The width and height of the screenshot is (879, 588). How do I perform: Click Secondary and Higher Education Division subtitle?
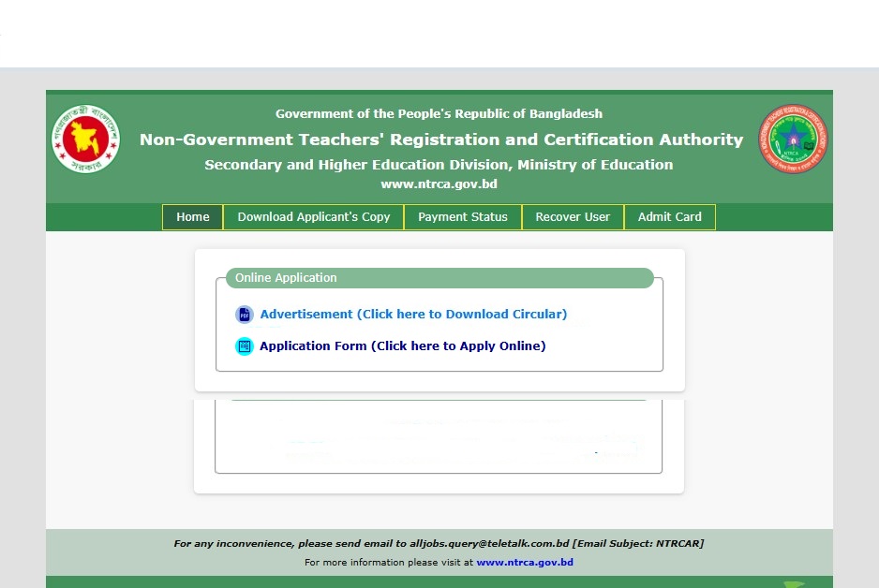pyautogui.click(x=439, y=165)
